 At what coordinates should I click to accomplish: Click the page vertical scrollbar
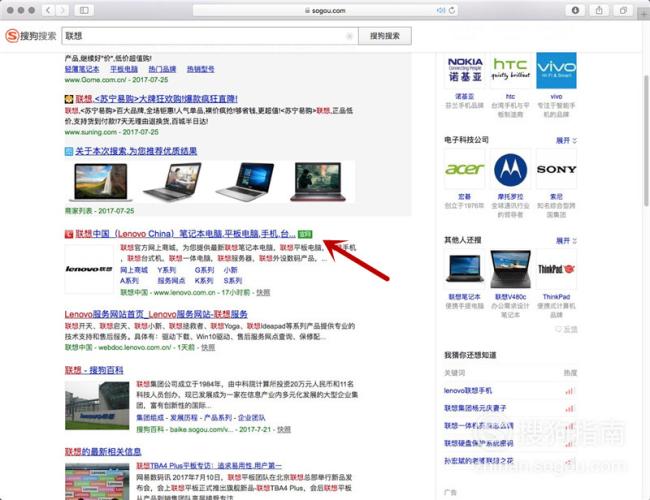[646, 141]
